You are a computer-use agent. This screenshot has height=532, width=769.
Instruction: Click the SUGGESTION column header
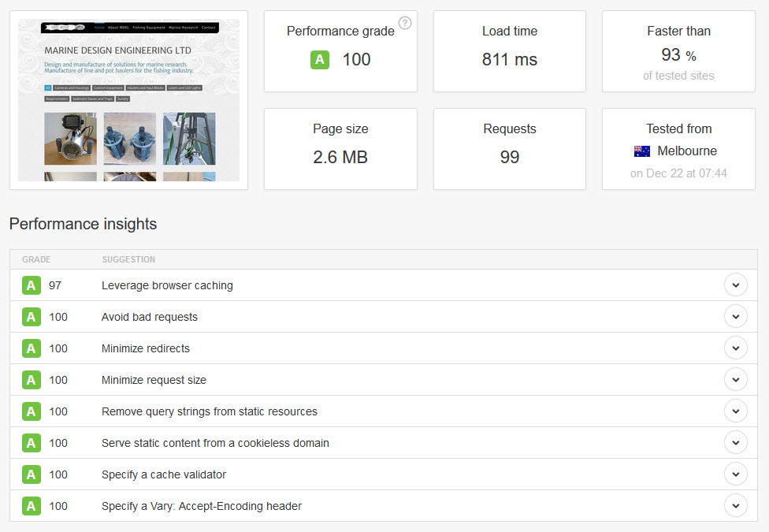tap(128, 259)
